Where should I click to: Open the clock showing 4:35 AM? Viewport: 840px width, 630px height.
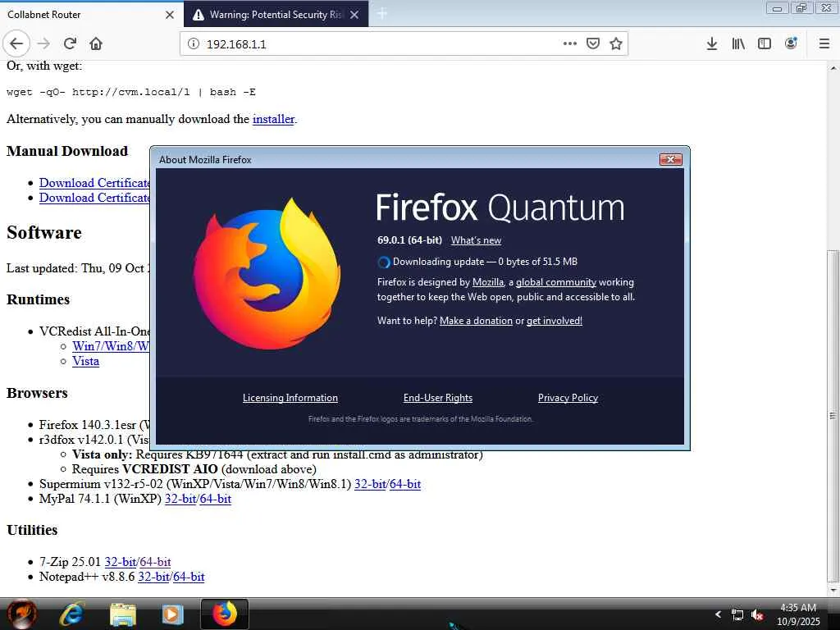coord(798,614)
